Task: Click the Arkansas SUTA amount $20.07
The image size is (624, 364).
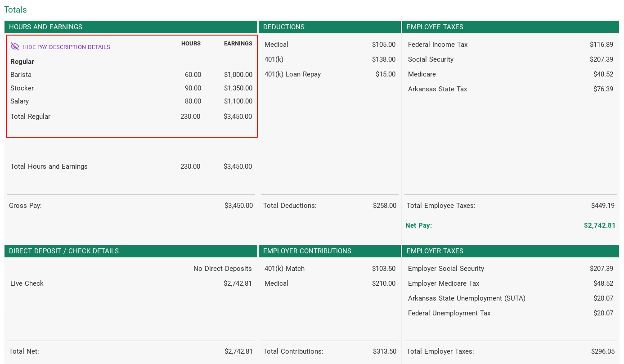Action: click(603, 298)
